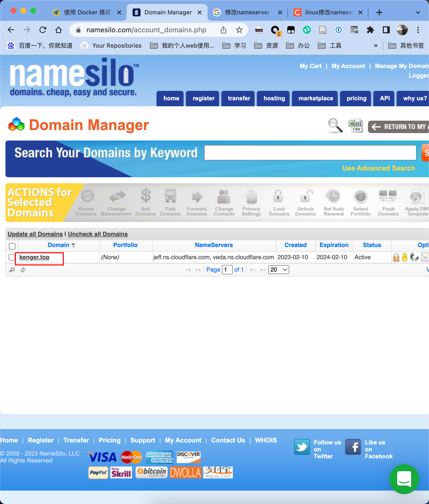Expand the hidden bookmarks chevron
Screen dimensions: 429x504
376,45
